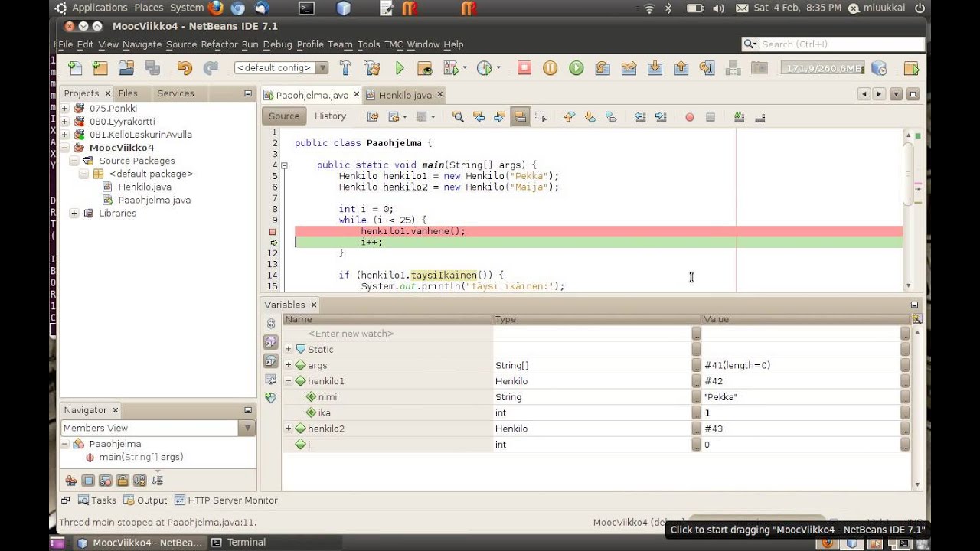980x551 pixels.
Task: Toggle Show Static Members in Navigator
Action: click(x=106, y=481)
